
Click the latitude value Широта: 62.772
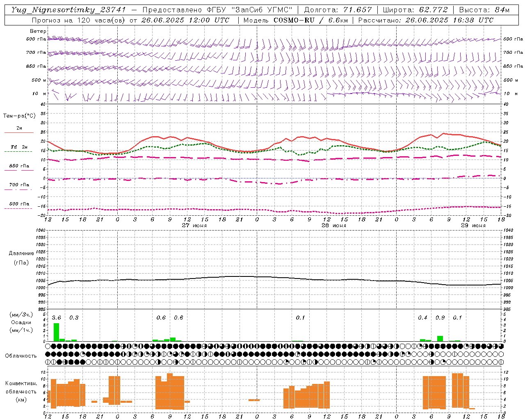click(415, 10)
